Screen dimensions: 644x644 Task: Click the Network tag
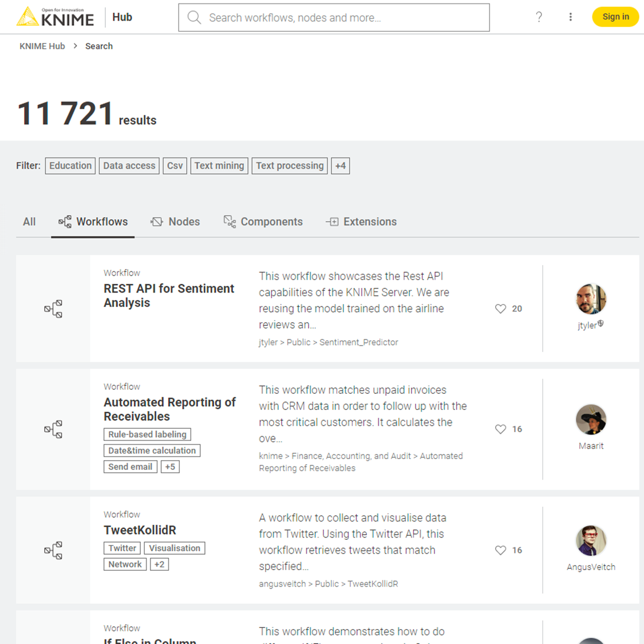[x=125, y=565]
